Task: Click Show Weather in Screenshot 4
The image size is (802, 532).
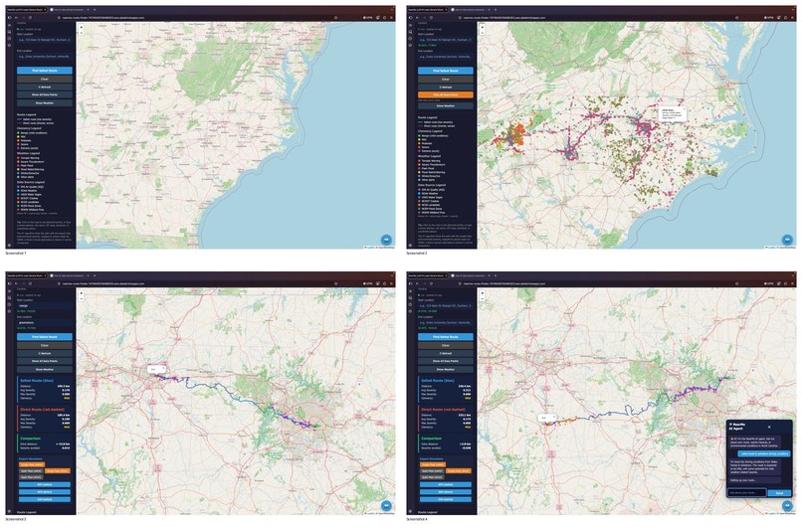Action: click(x=446, y=369)
